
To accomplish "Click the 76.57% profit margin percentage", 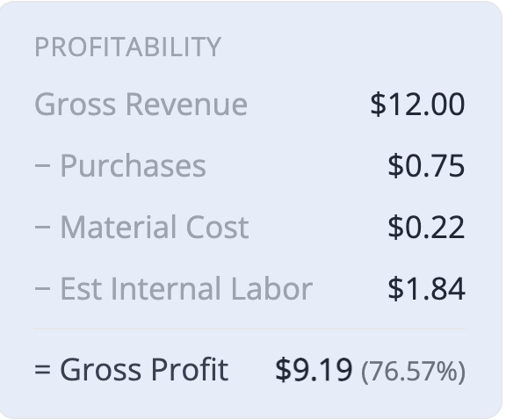I will [414, 372].
